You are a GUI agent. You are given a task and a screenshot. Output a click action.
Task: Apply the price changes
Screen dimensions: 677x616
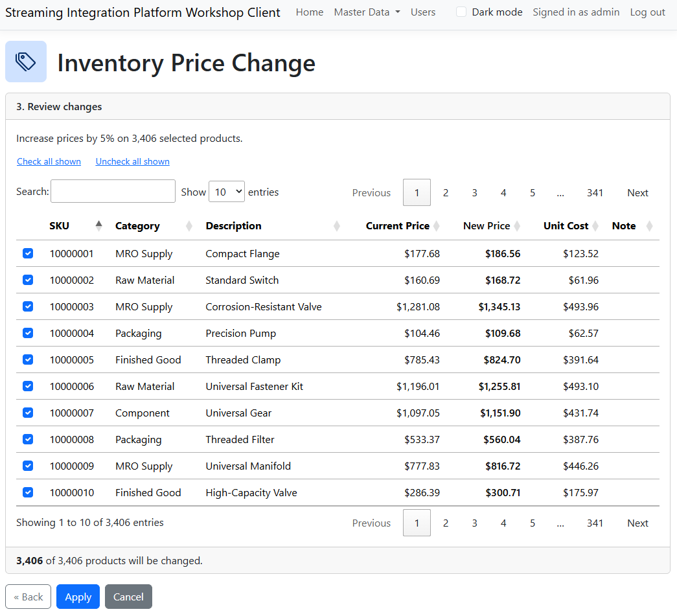click(78, 597)
